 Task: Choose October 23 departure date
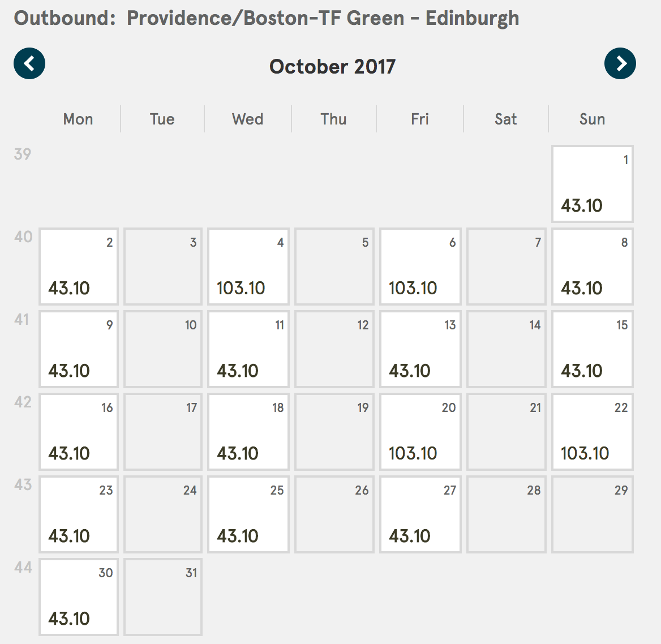click(x=79, y=514)
